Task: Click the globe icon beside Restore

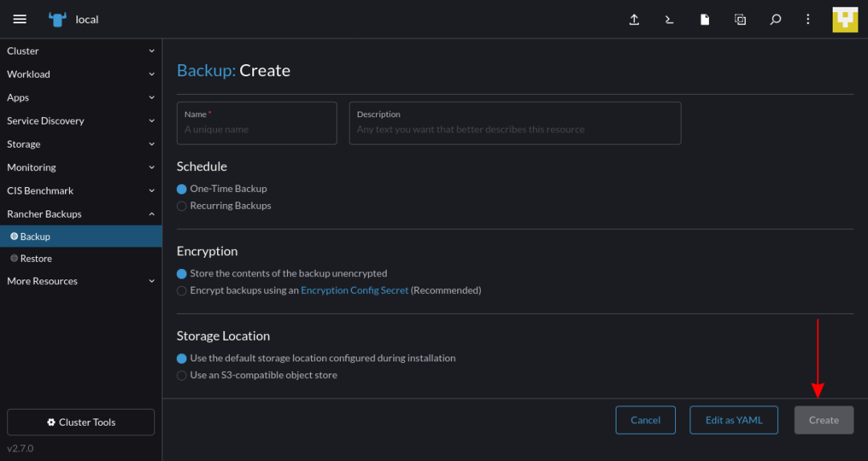Action: [14, 259]
